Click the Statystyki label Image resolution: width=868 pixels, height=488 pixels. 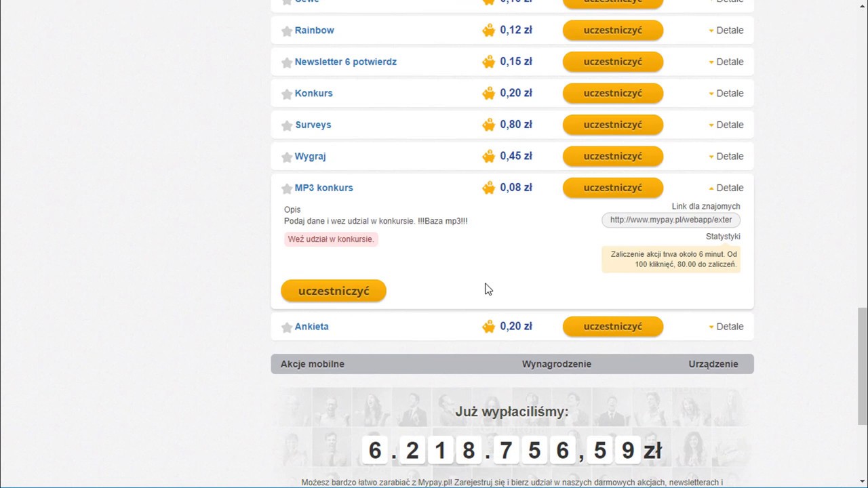723,237
